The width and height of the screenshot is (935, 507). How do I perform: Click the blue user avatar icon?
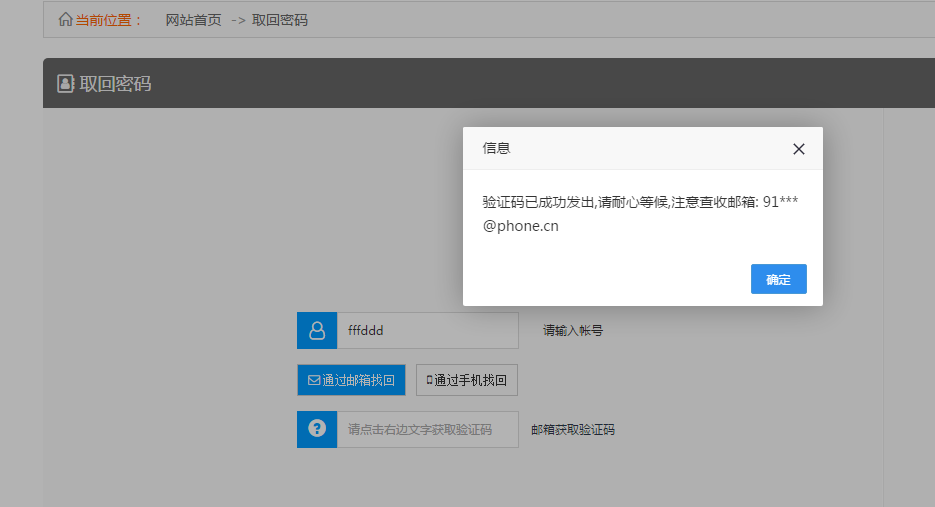[317, 330]
